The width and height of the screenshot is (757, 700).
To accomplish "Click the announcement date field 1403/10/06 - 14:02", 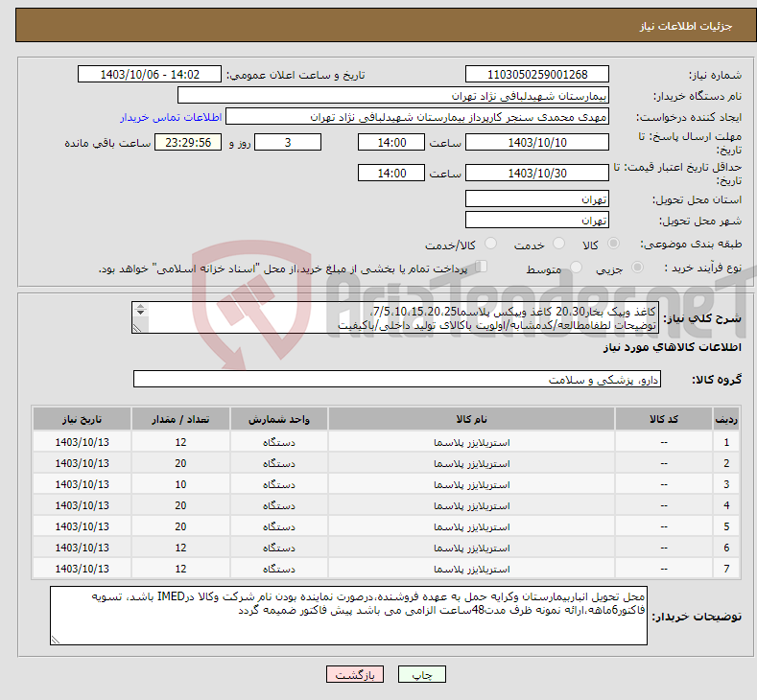I will (x=149, y=74).
